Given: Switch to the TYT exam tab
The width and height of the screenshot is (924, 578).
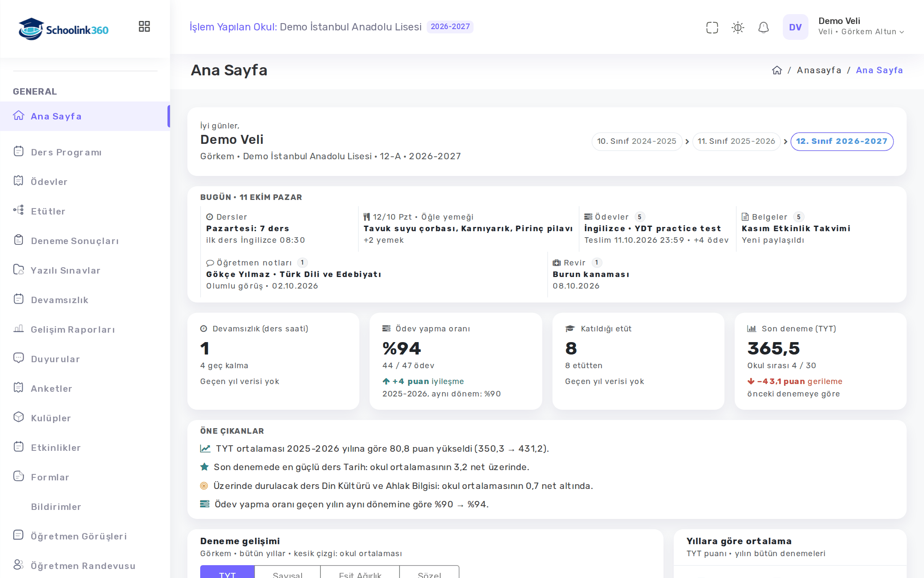Looking at the screenshot, I should (227, 572).
